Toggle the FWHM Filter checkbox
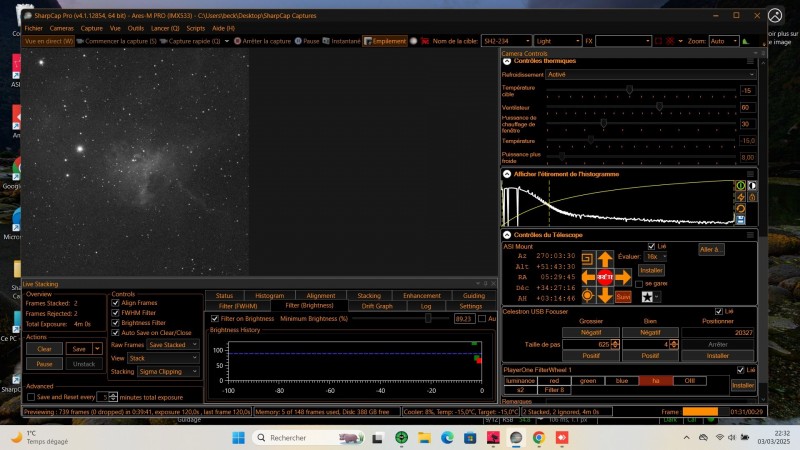 pyautogui.click(x=115, y=312)
